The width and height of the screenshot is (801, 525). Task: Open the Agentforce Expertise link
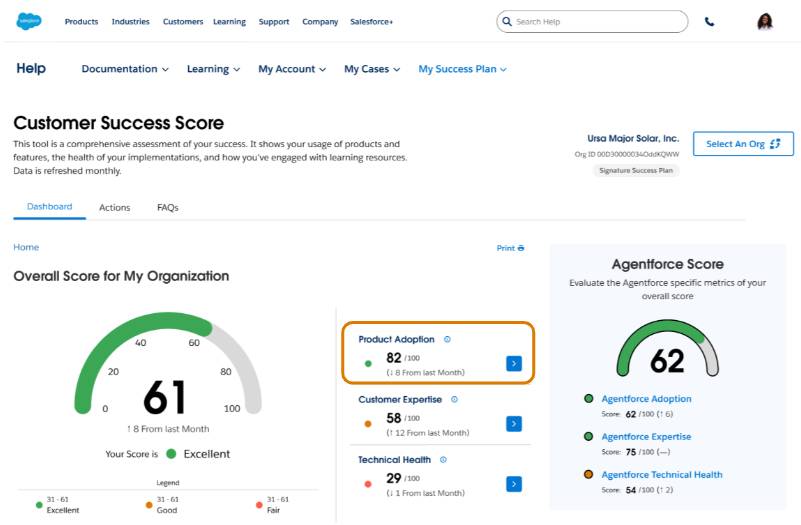coord(646,436)
